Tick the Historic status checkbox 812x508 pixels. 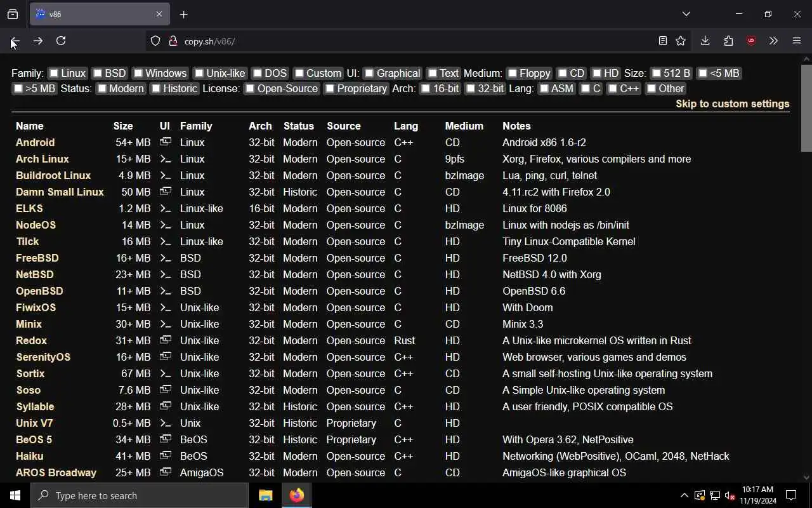click(x=155, y=88)
